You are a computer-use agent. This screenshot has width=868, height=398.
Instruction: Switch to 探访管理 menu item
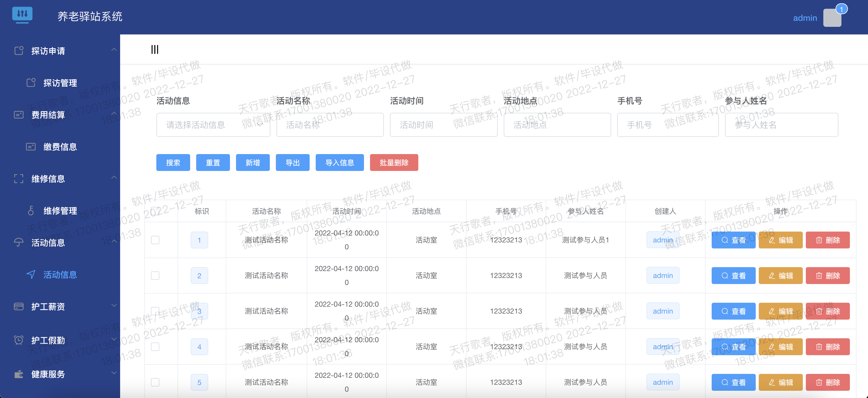click(60, 83)
